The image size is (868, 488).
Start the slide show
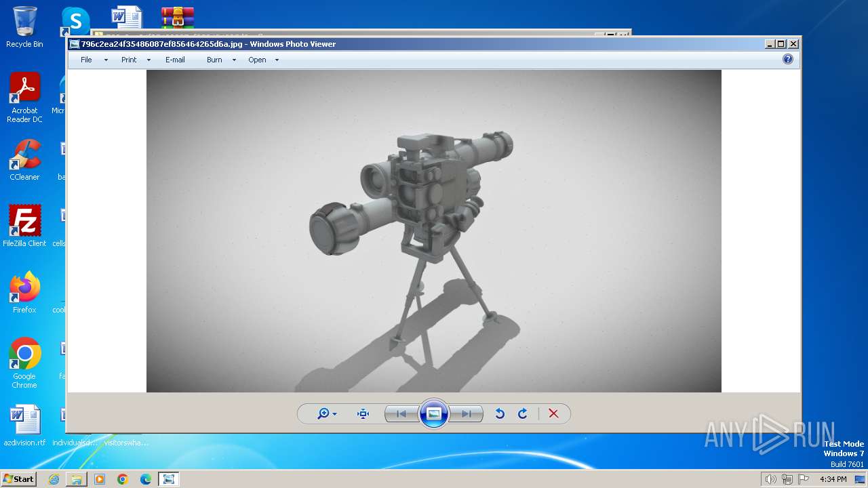coord(434,413)
